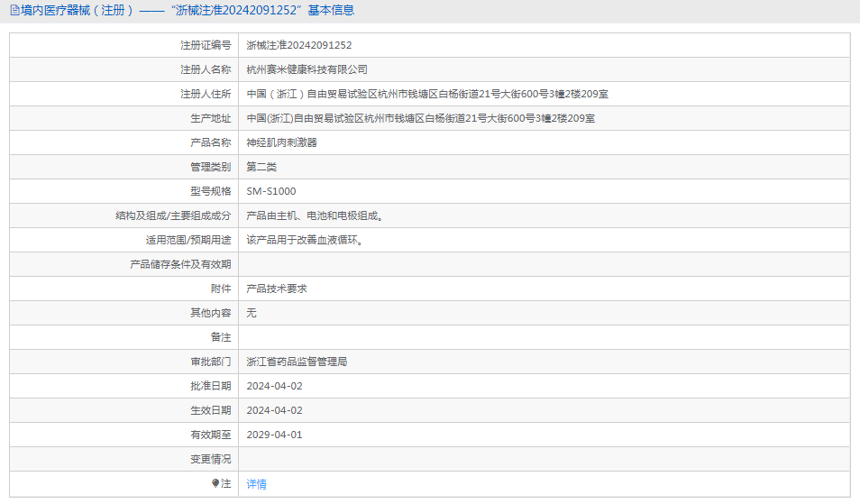The image size is (860, 504).
Task: Click management class value 第二类
Action: click(261, 167)
